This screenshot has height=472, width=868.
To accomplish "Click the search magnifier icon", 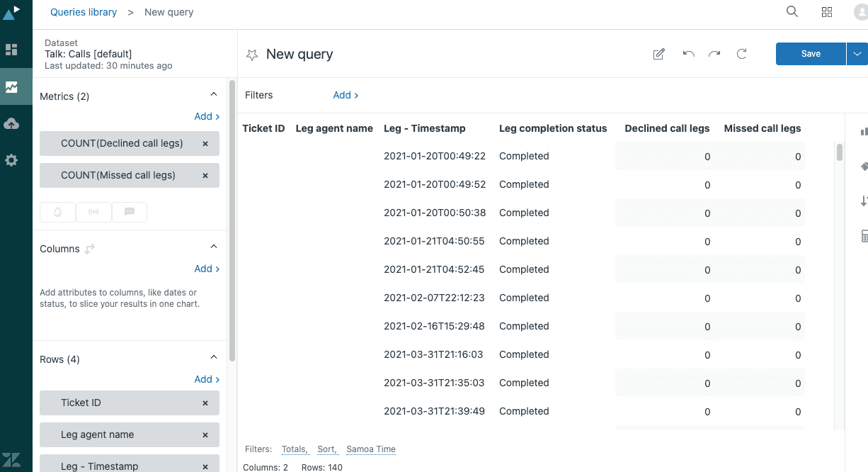I will point(792,11).
